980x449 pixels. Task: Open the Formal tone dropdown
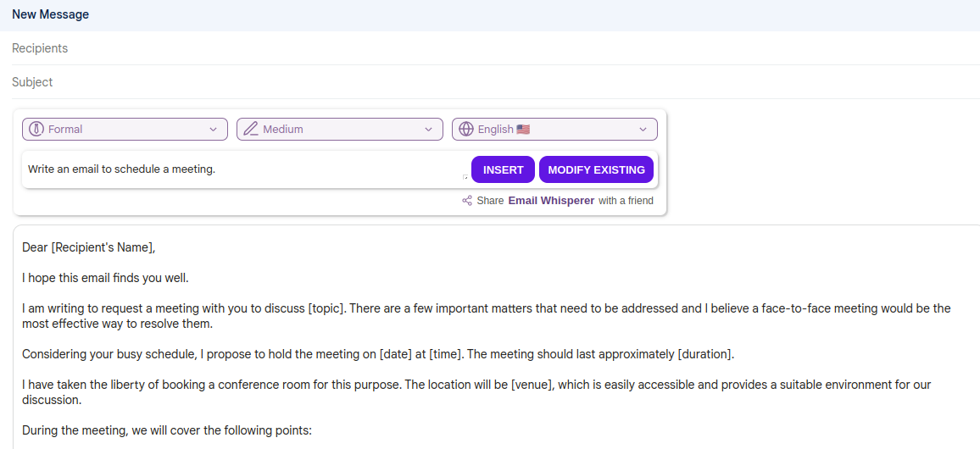pyautogui.click(x=125, y=130)
